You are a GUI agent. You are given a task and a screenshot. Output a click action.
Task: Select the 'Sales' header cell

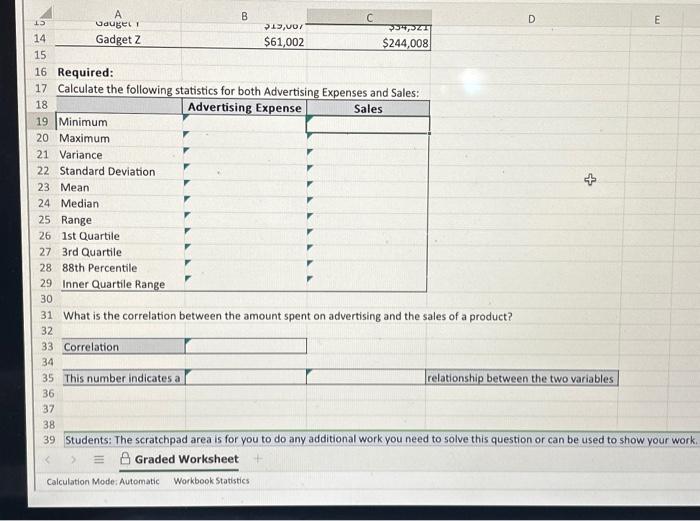368,108
